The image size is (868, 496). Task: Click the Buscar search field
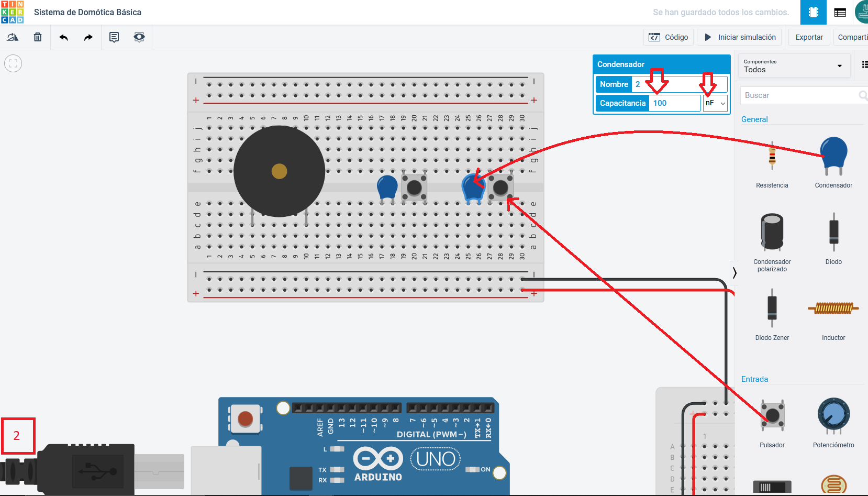[803, 95]
